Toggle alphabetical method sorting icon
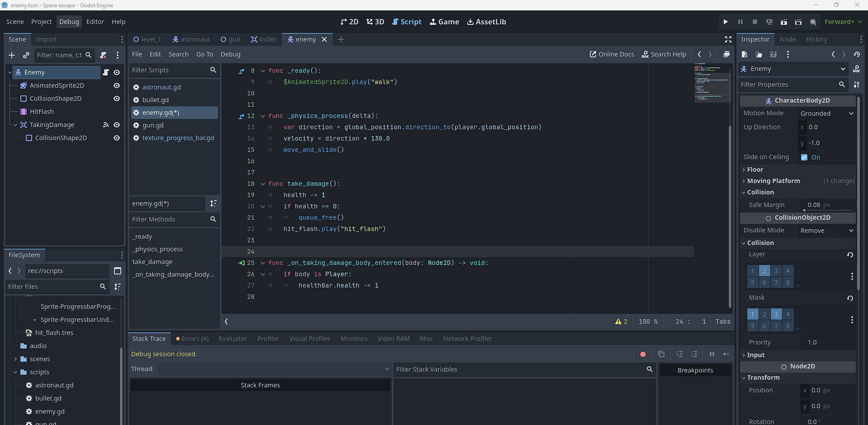This screenshot has height=425, width=868. pos(213,203)
